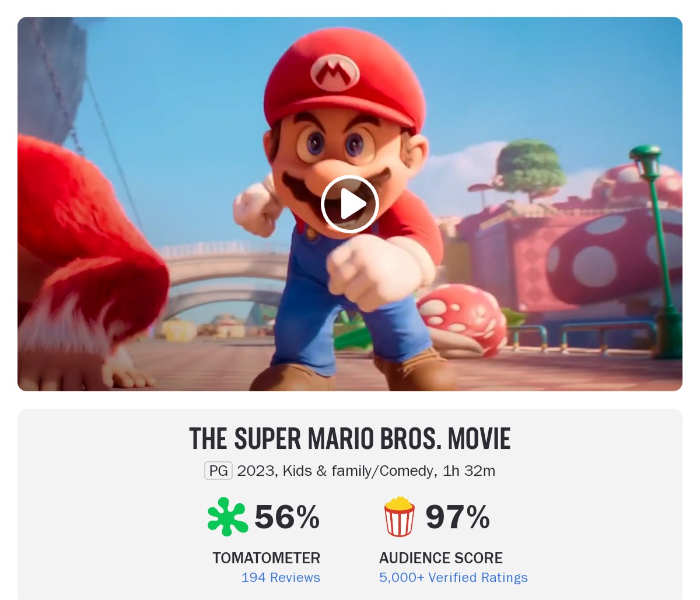Click the 56% Tomatometer score
The width and height of the screenshot is (700, 600).
(x=287, y=517)
